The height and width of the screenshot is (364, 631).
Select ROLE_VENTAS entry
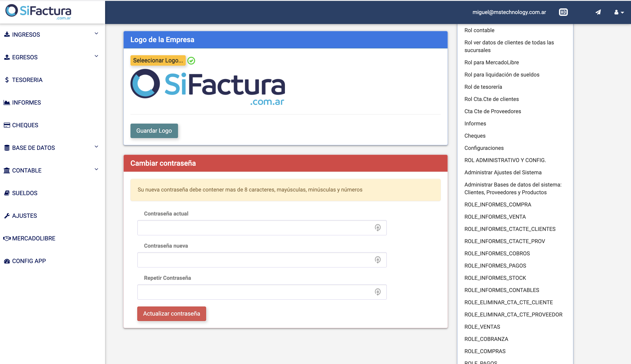coord(482,327)
